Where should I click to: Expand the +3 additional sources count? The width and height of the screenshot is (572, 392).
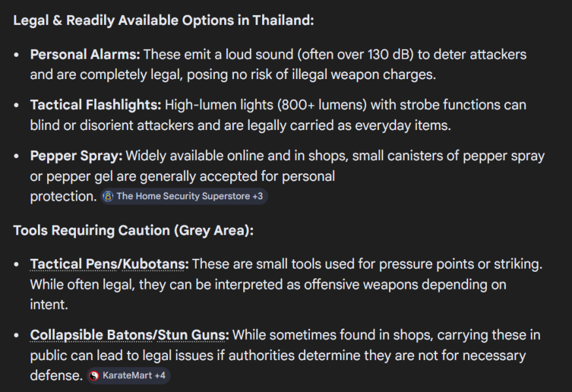click(258, 196)
